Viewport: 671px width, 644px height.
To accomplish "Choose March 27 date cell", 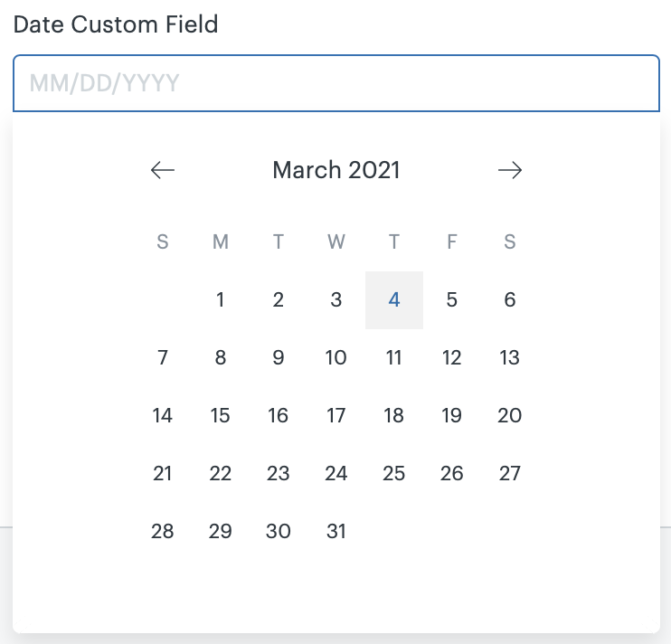I will coord(510,474).
